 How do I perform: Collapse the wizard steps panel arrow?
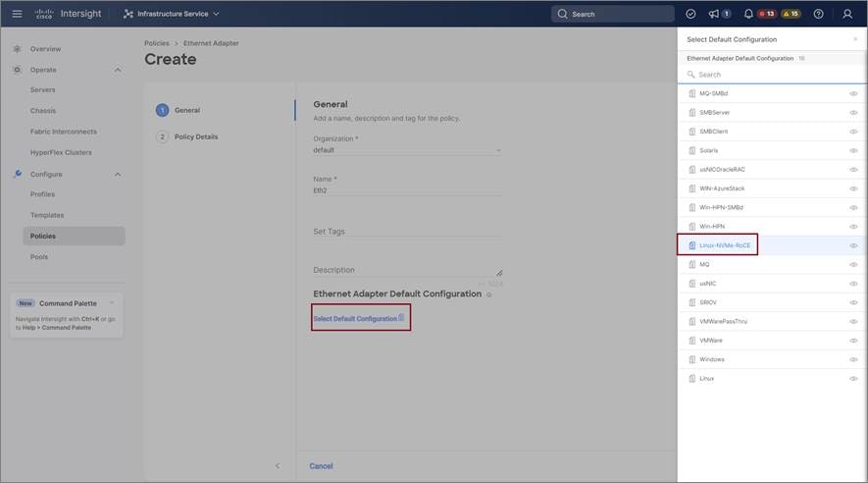click(278, 466)
